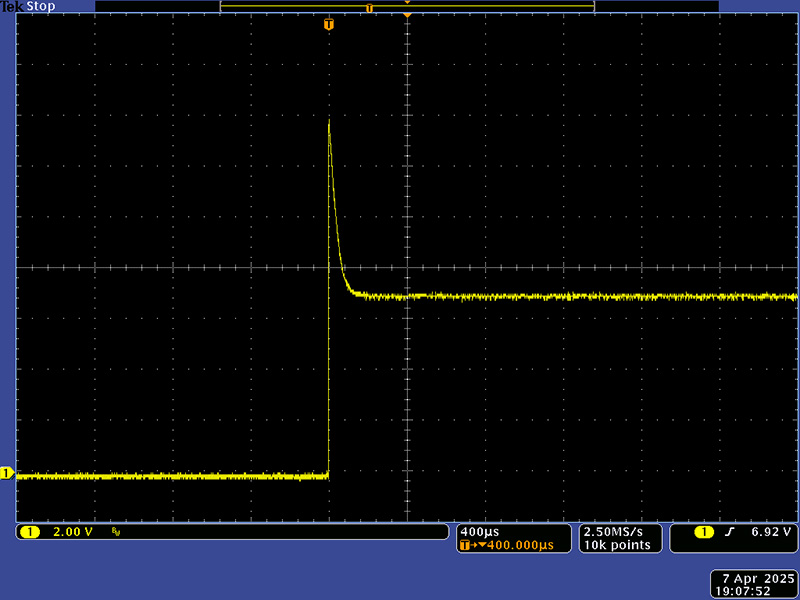Click the trigger T marker above the waveform edge
The image size is (800, 600).
328,24
